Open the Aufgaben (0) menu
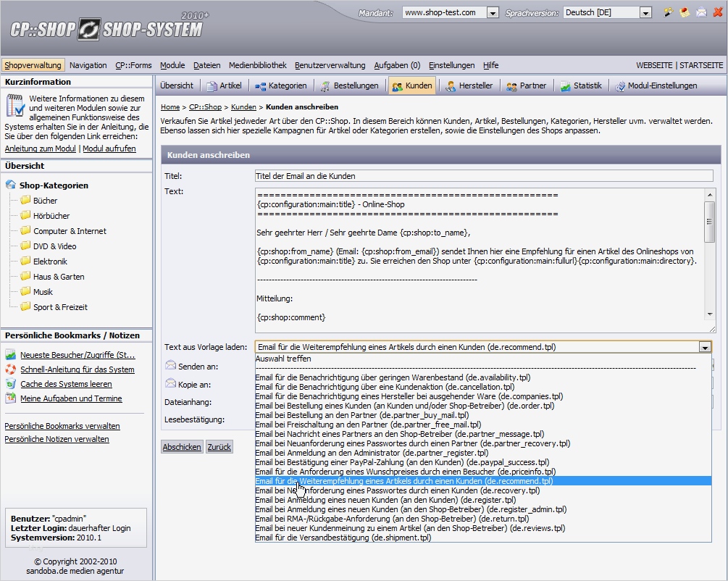Viewport: 728px width, 581px height. click(397, 65)
